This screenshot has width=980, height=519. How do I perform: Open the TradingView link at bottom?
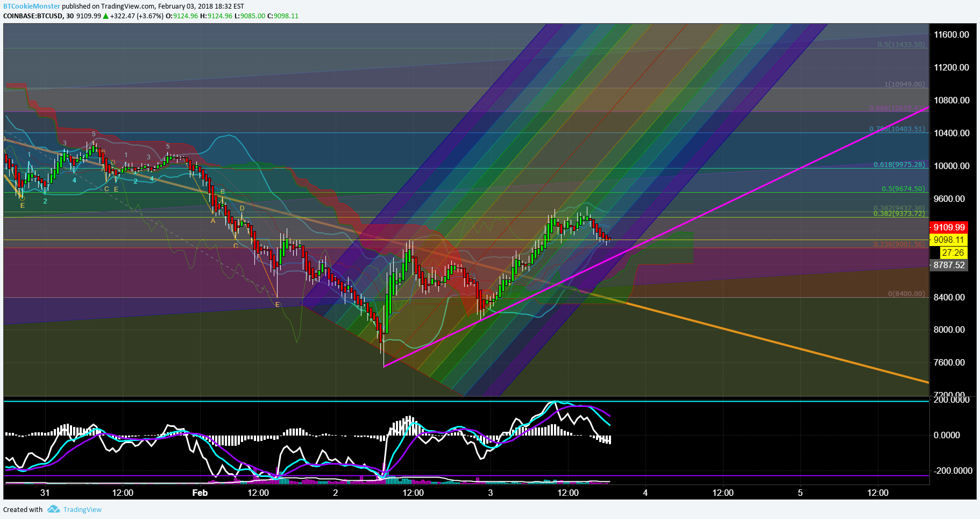pyautogui.click(x=82, y=509)
